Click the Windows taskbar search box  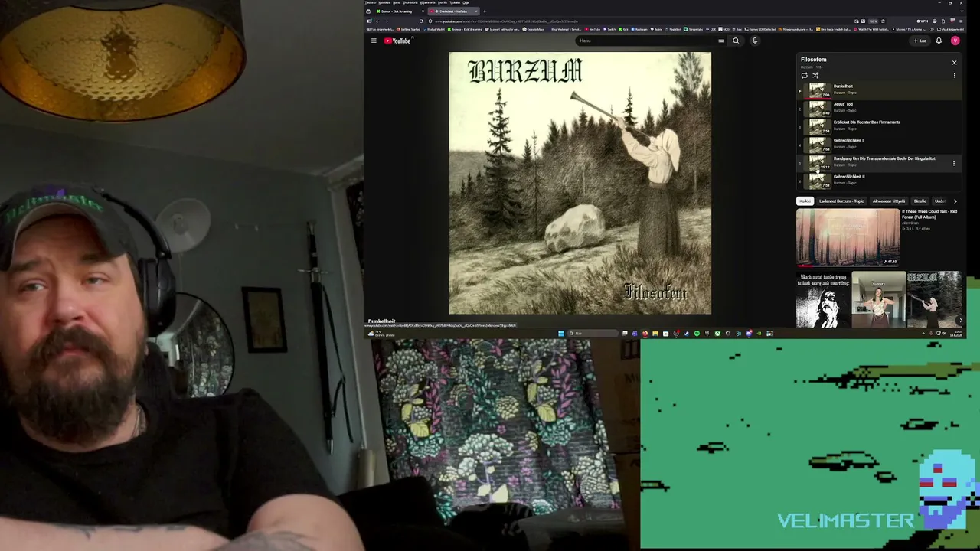593,334
